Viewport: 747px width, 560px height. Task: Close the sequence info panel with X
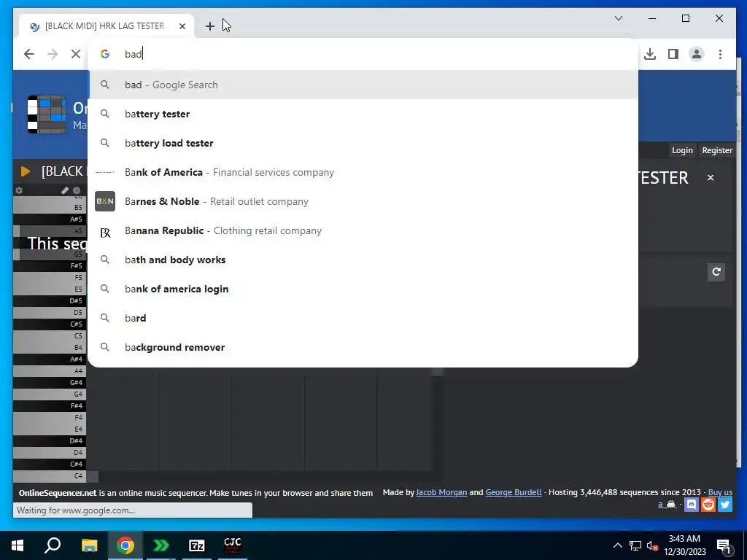[711, 178]
